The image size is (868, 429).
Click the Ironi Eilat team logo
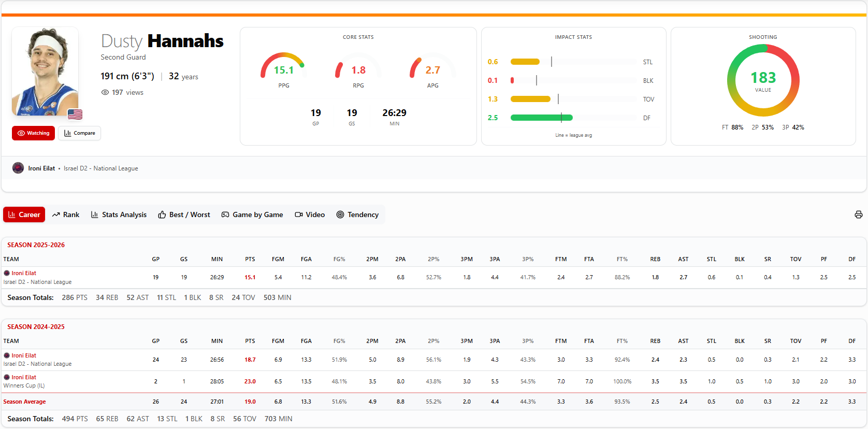[x=18, y=168]
